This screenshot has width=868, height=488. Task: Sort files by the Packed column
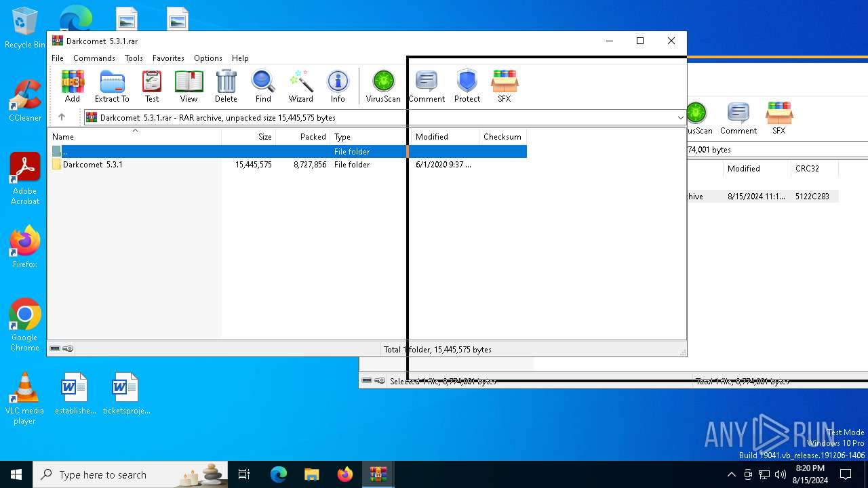click(x=303, y=136)
